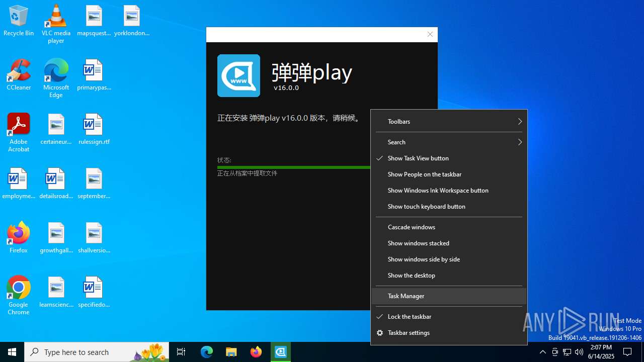Select the growthgall image file on desktop
The image size is (644, 362).
[x=56, y=238]
